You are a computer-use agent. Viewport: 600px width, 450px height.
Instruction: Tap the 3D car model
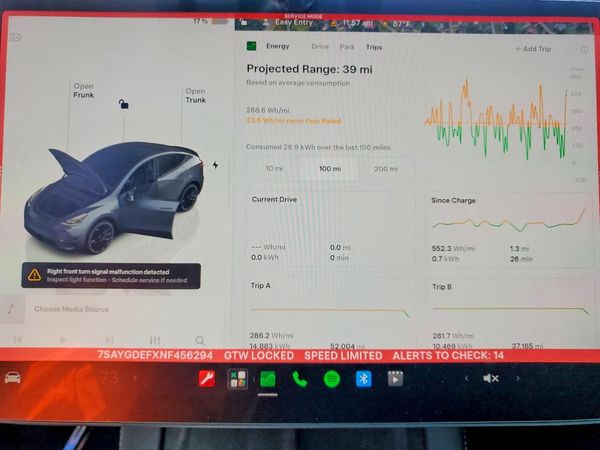point(114,197)
